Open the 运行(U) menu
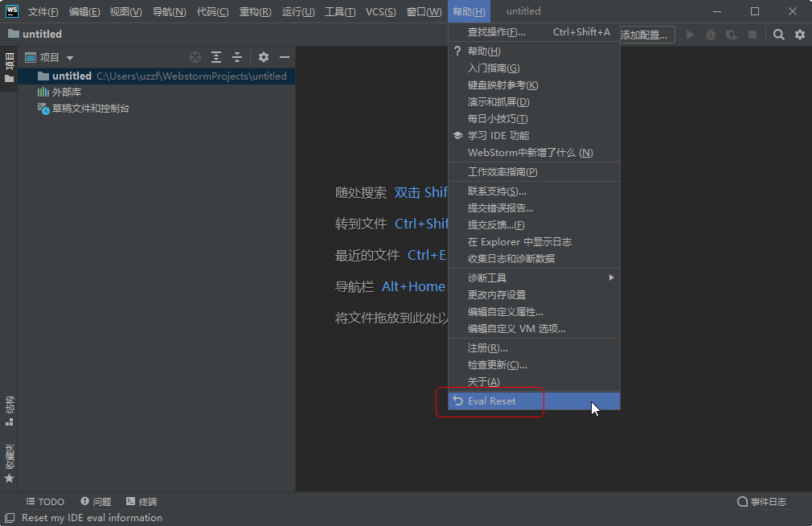 [x=297, y=11]
